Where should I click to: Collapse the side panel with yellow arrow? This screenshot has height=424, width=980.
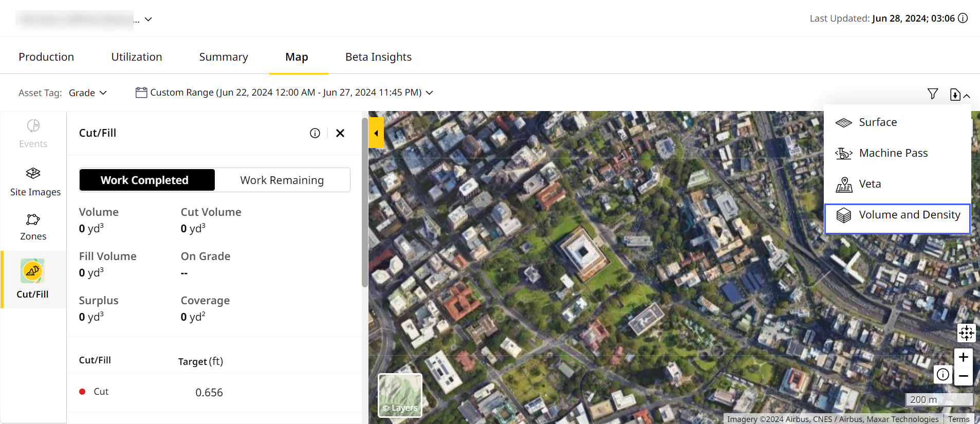376,133
